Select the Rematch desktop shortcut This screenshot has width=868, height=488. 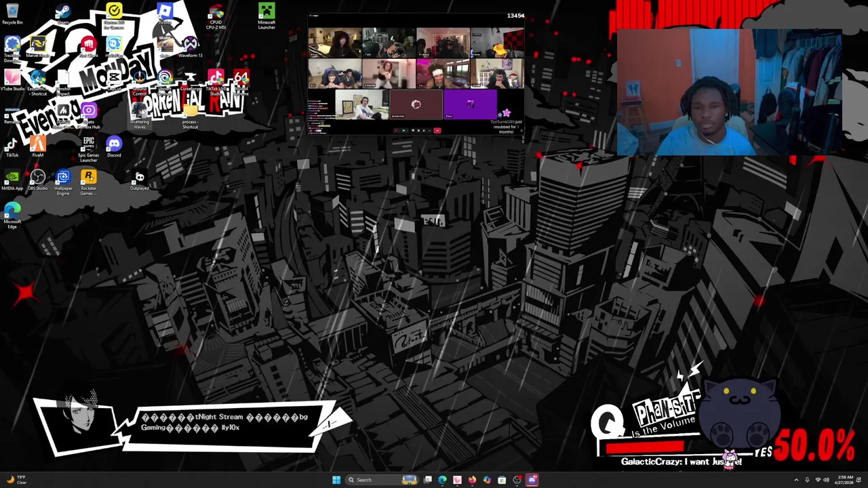point(12,114)
